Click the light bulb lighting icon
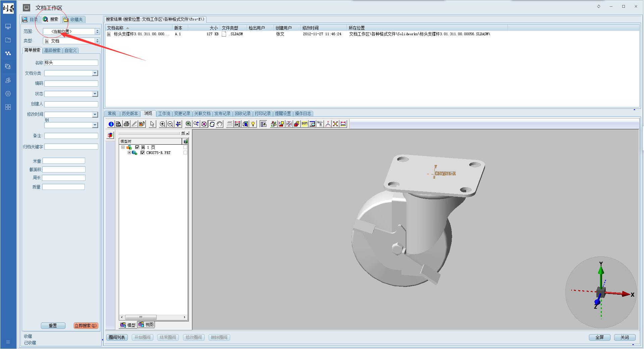This screenshot has height=349, width=644. 253,124
